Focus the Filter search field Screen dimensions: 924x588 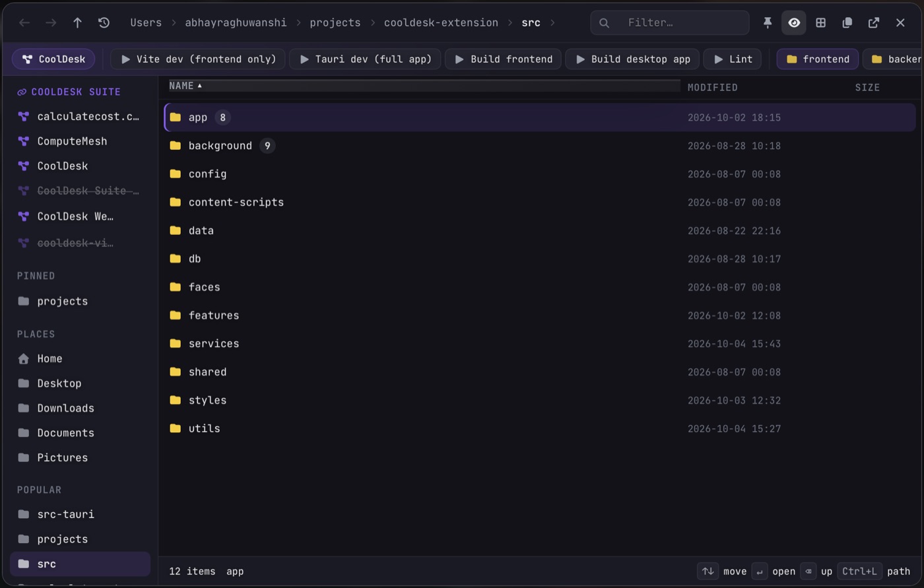tap(670, 22)
